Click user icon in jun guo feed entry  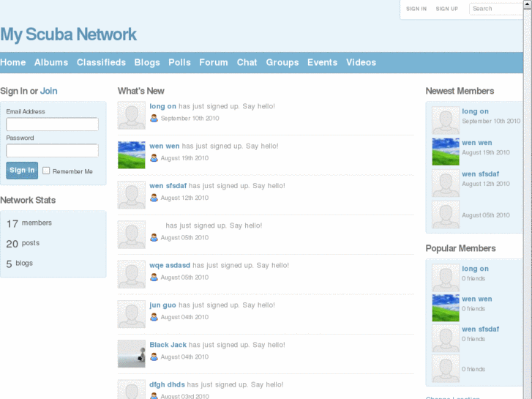tap(154, 317)
